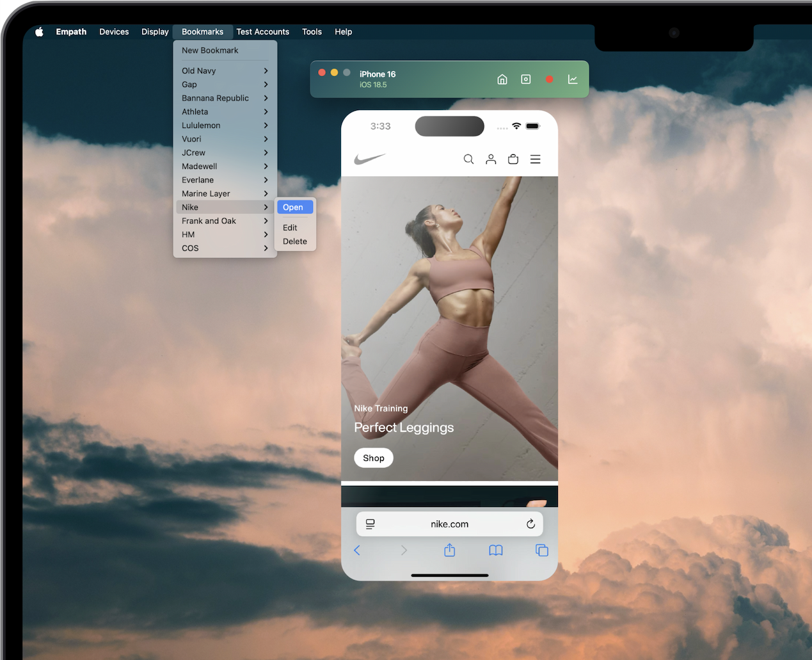Tap the reload icon in address bar
Image resolution: width=812 pixels, height=660 pixels.
(530, 524)
